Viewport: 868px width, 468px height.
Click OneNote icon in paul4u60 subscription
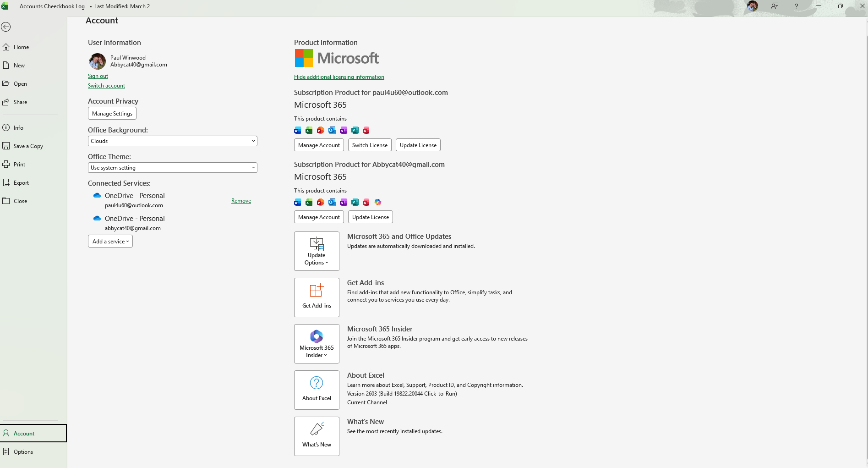[x=344, y=131]
